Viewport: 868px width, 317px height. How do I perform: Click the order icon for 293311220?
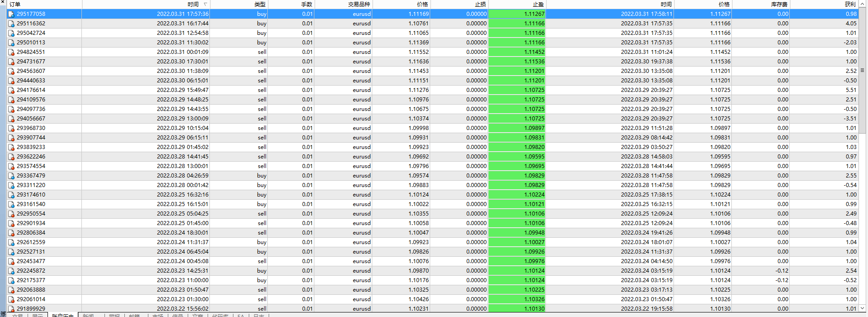[11, 185]
